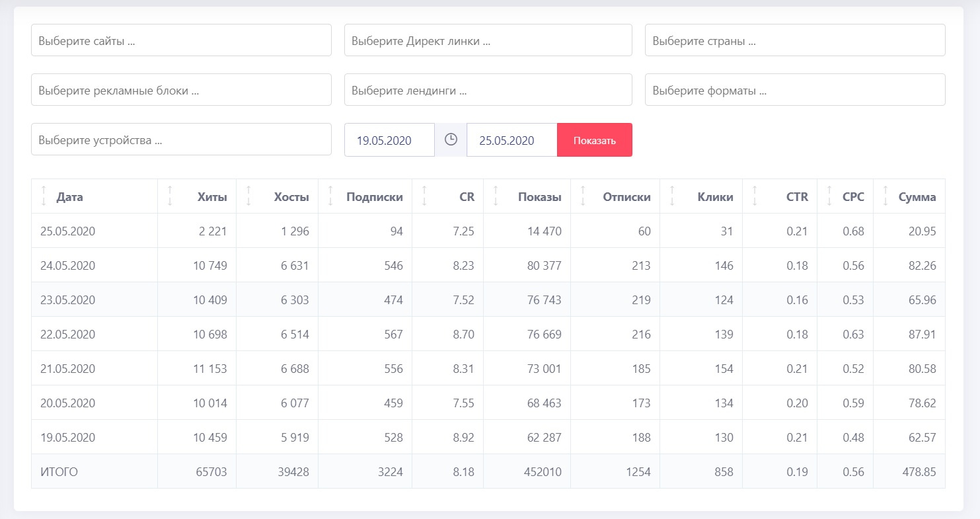
Task: Click the clock icon between date fields
Action: tap(451, 140)
